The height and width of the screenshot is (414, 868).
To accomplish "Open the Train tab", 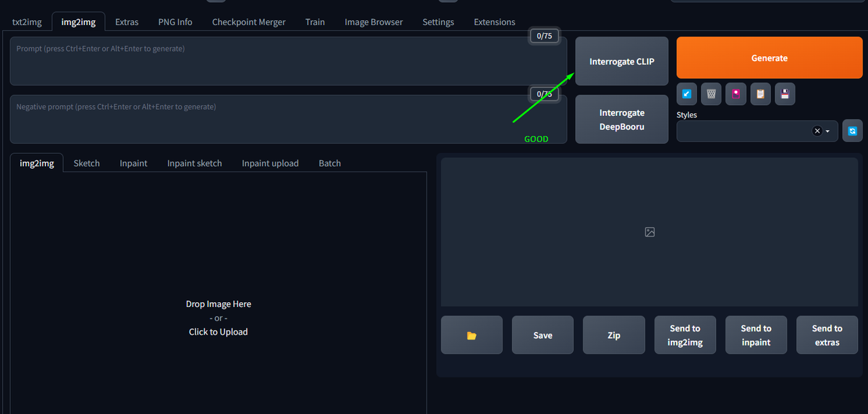I will coord(315,22).
